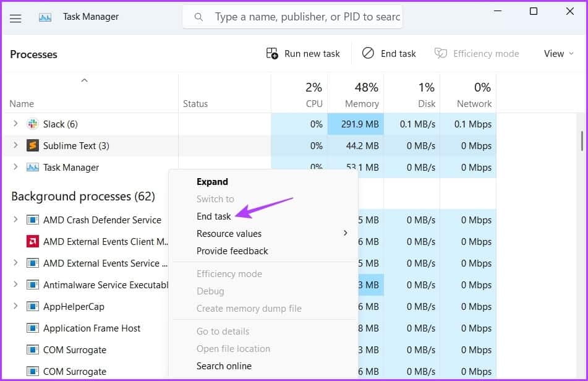Select Search online in the context menu
The height and width of the screenshot is (381, 588).
point(224,366)
